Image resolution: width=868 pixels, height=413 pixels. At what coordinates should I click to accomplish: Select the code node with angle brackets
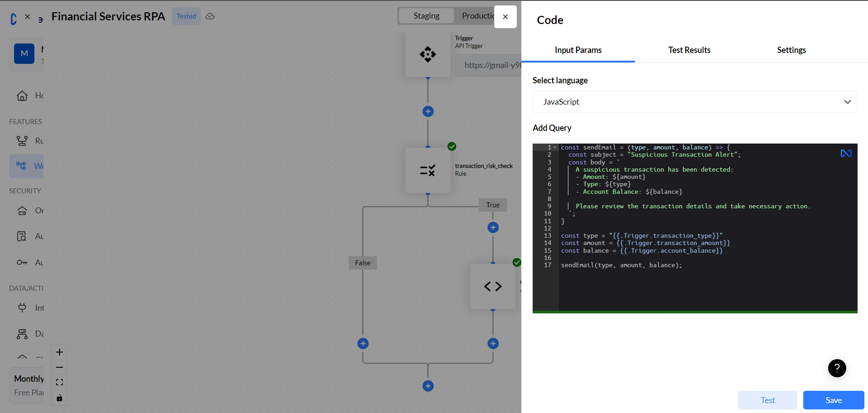(x=493, y=286)
